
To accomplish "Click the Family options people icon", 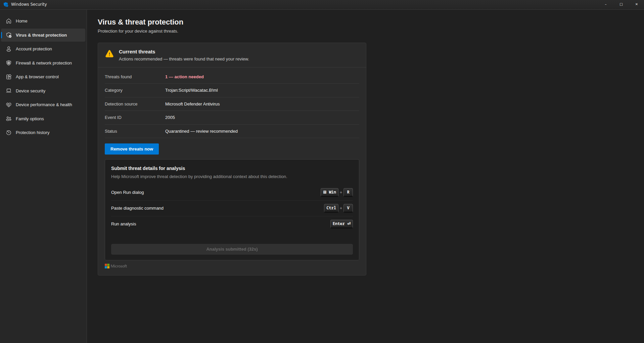I will [x=9, y=119].
